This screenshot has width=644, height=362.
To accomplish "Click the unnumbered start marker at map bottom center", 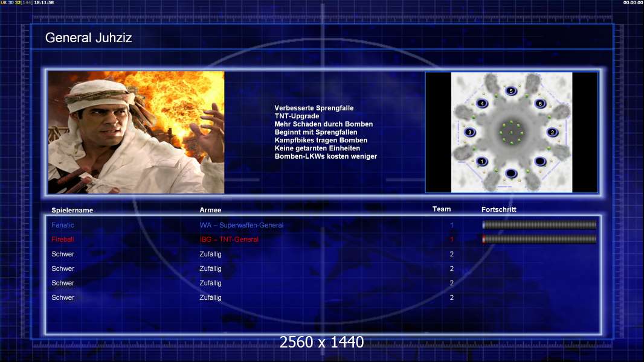I will coord(511,174).
